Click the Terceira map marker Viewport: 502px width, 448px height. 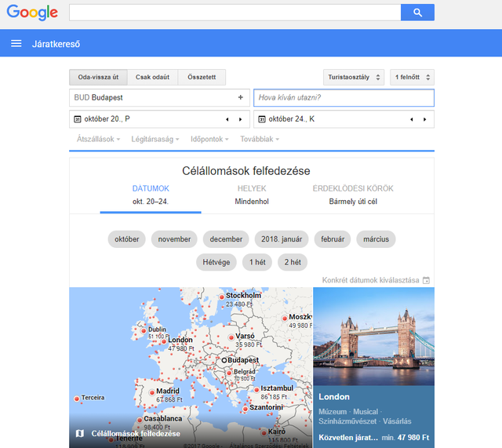(77, 399)
